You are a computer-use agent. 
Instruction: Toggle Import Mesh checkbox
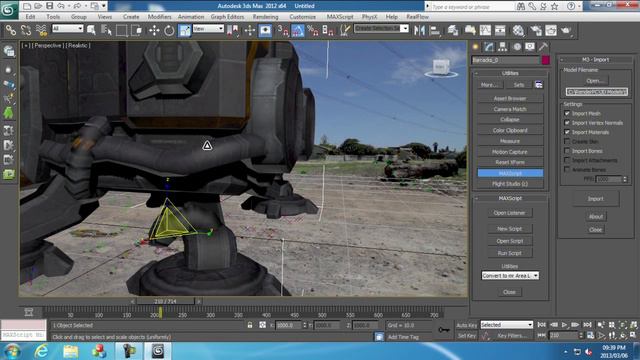point(567,113)
